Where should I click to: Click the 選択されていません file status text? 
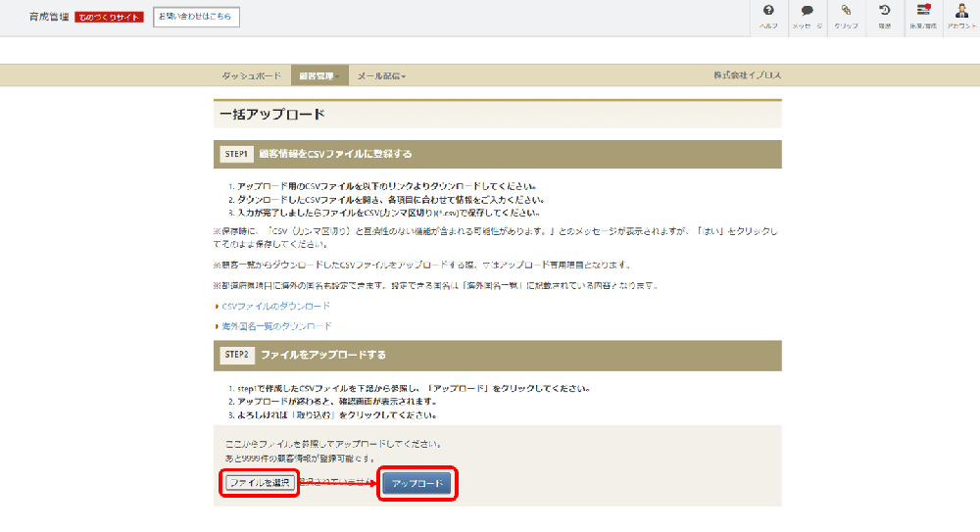(x=336, y=482)
